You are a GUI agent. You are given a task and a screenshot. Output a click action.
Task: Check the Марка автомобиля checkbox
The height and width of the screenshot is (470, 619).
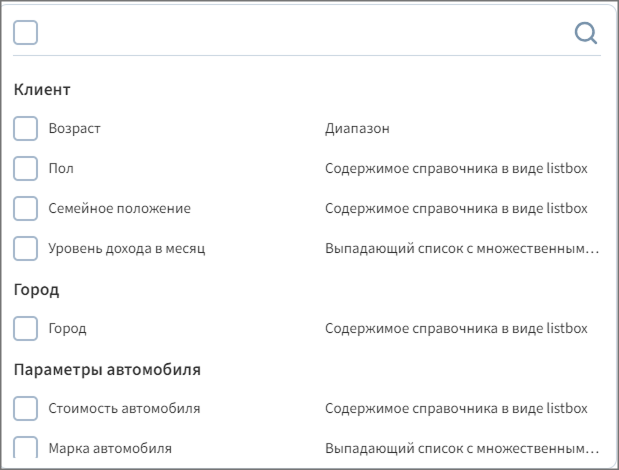point(26,448)
